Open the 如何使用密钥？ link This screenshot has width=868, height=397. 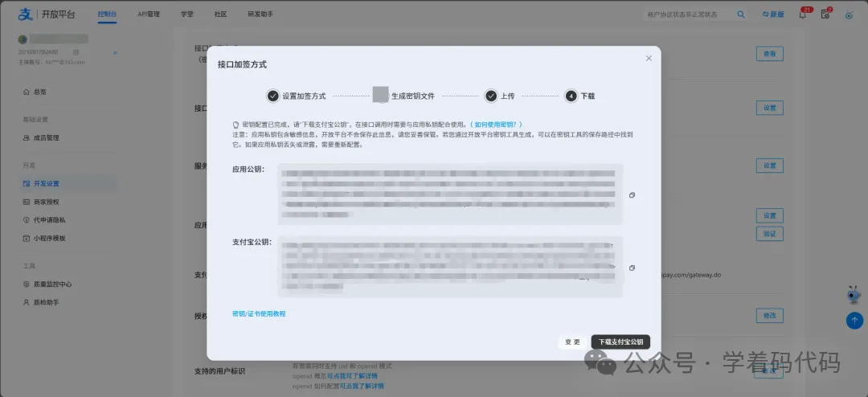point(496,125)
